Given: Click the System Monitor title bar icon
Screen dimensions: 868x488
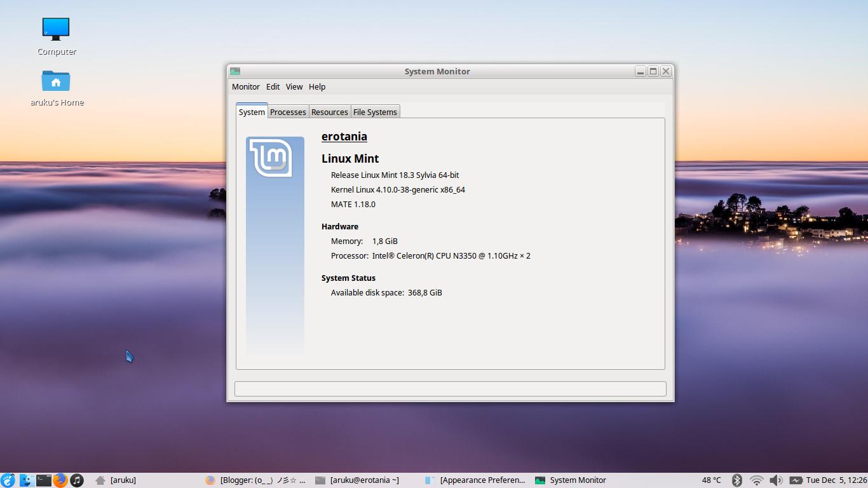Looking at the screenshot, I should [235, 71].
